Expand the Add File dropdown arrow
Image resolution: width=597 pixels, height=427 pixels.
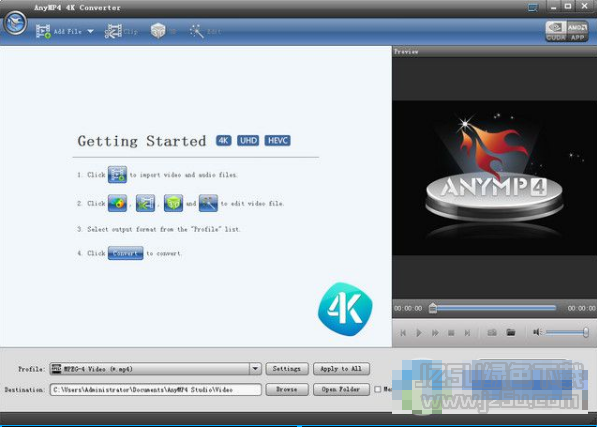pyautogui.click(x=90, y=31)
